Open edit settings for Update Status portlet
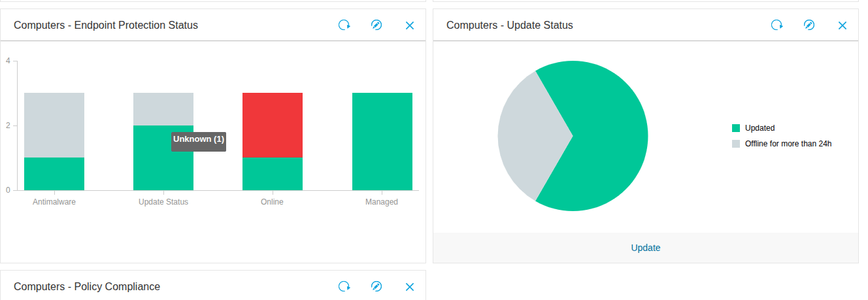This screenshot has height=300, width=868. (809, 25)
